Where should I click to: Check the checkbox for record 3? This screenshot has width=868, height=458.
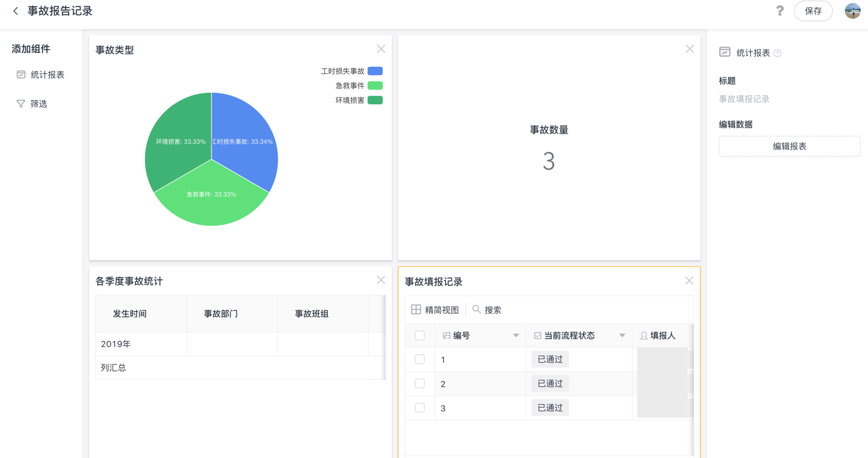tap(420, 408)
